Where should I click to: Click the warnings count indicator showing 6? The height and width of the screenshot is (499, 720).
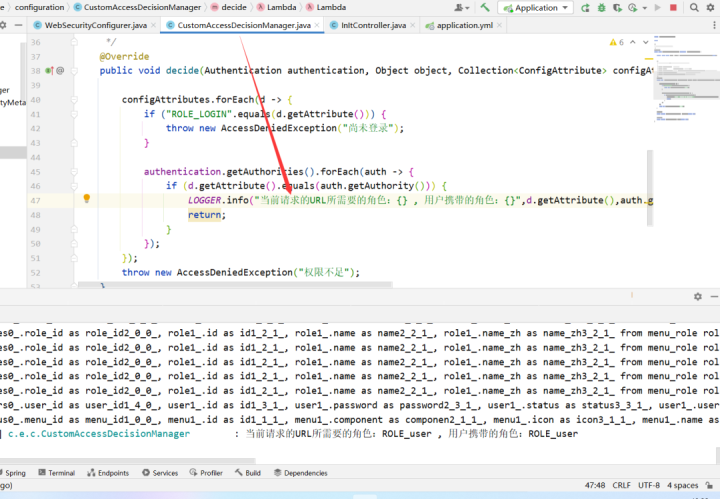point(616,42)
